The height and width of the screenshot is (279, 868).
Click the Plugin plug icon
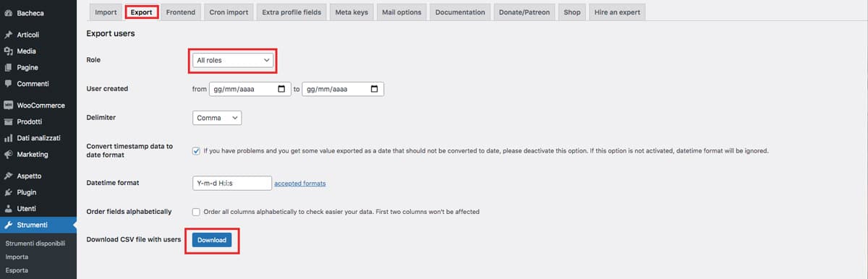[8, 192]
